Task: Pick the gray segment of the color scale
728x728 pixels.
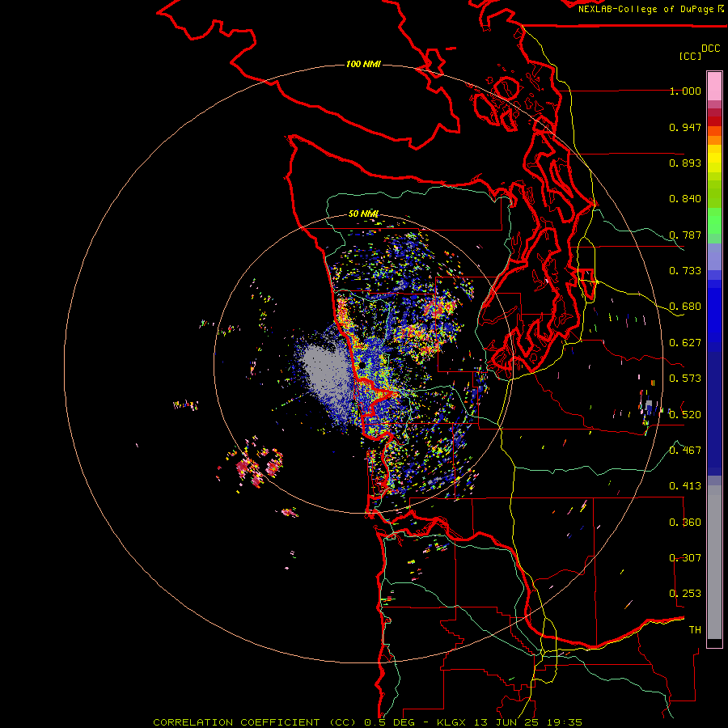Action: click(x=714, y=562)
